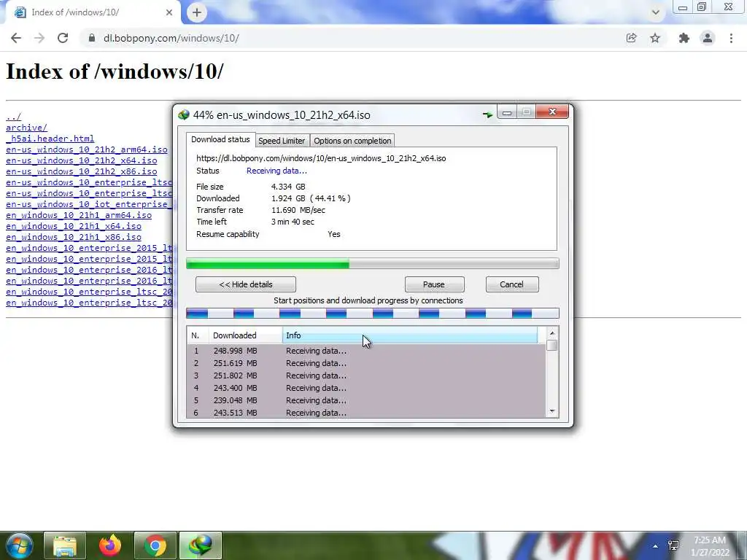This screenshot has height=560, width=747.
Task: Click the network tray icon
Action: (673, 545)
